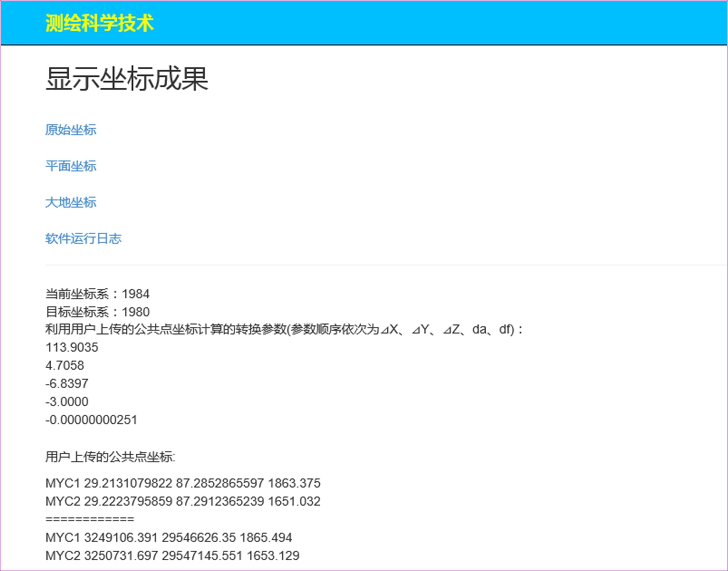Click the 测绘科学技术 header title

[x=99, y=23]
